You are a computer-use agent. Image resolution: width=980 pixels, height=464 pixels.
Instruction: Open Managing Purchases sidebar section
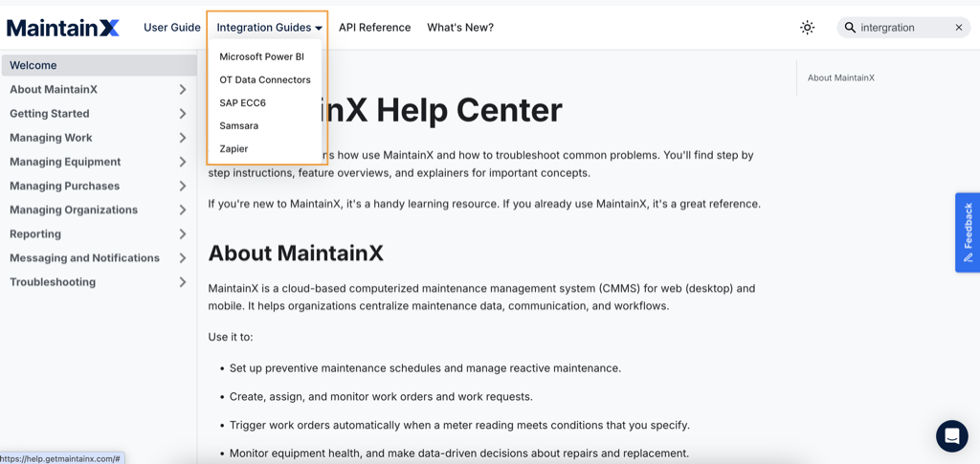(64, 187)
